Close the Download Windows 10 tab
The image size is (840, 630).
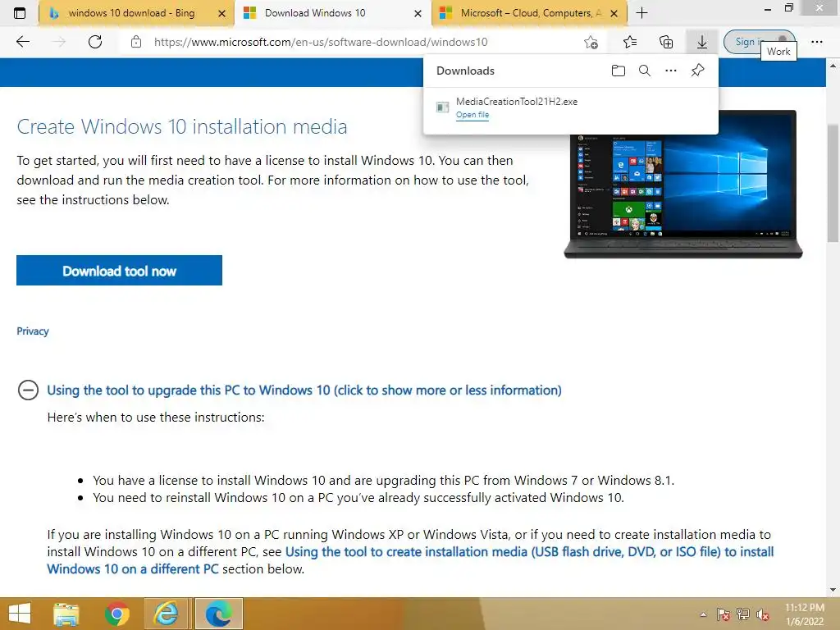(x=418, y=14)
